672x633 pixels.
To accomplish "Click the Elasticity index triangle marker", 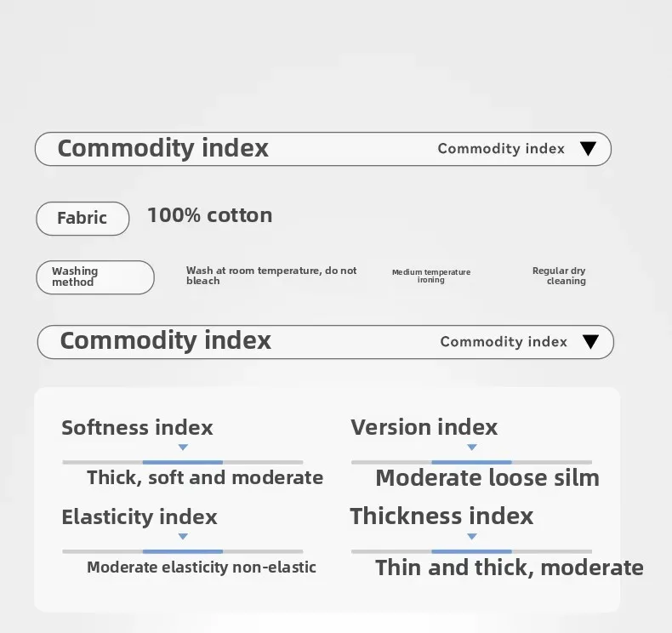I will (183, 537).
